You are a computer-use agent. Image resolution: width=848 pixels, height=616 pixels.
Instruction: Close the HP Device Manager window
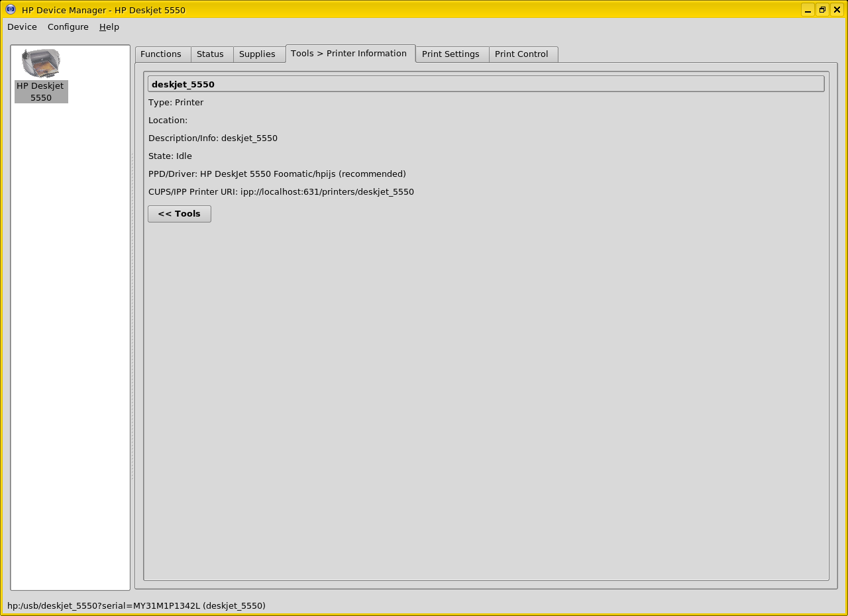837,10
